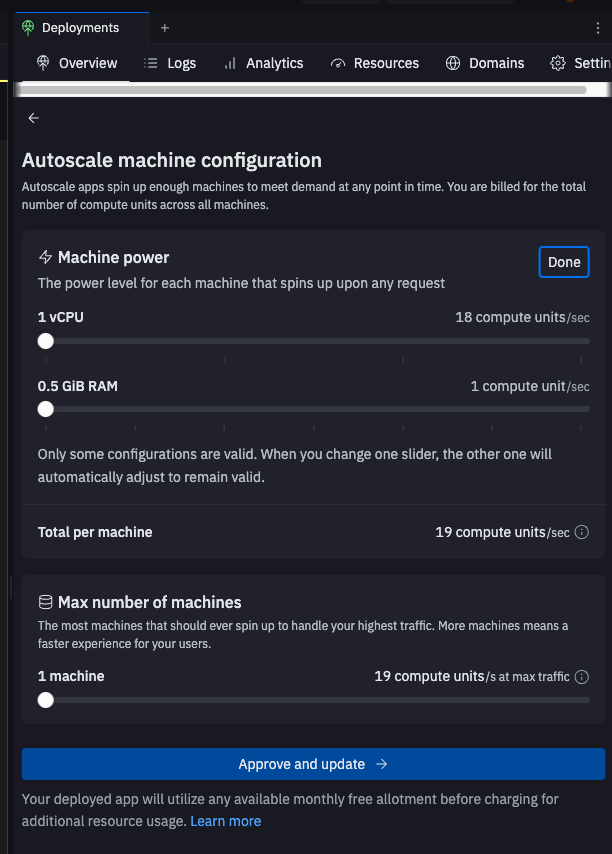Viewport: 612px width, 854px height.
Task: Click the GiB RAM slider handle
Action: click(45, 408)
